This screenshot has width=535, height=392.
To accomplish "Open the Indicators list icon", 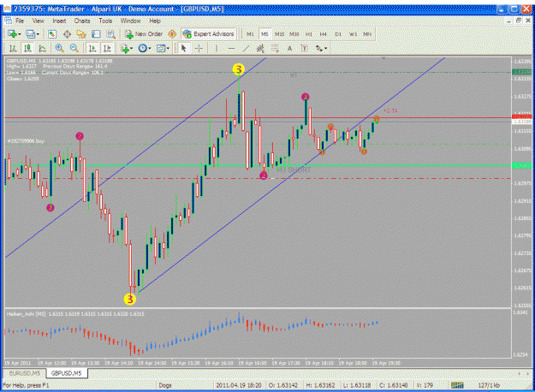I will [x=125, y=49].
